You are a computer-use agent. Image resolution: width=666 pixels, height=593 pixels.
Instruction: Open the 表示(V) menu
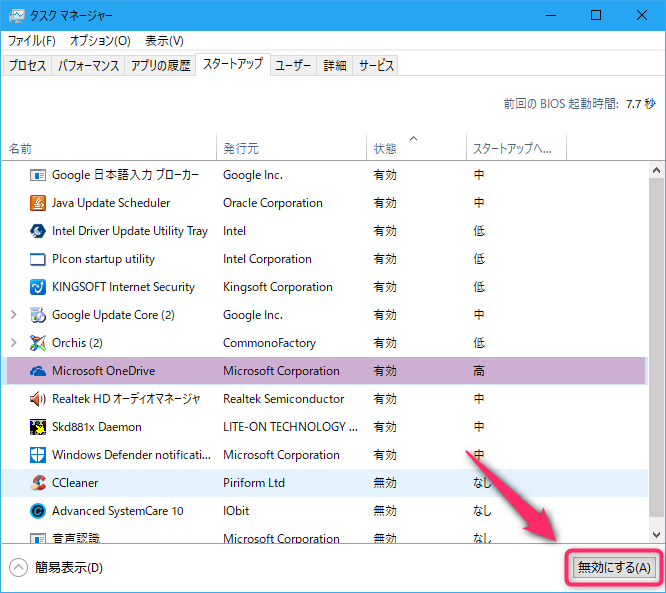tap(164, 41)
